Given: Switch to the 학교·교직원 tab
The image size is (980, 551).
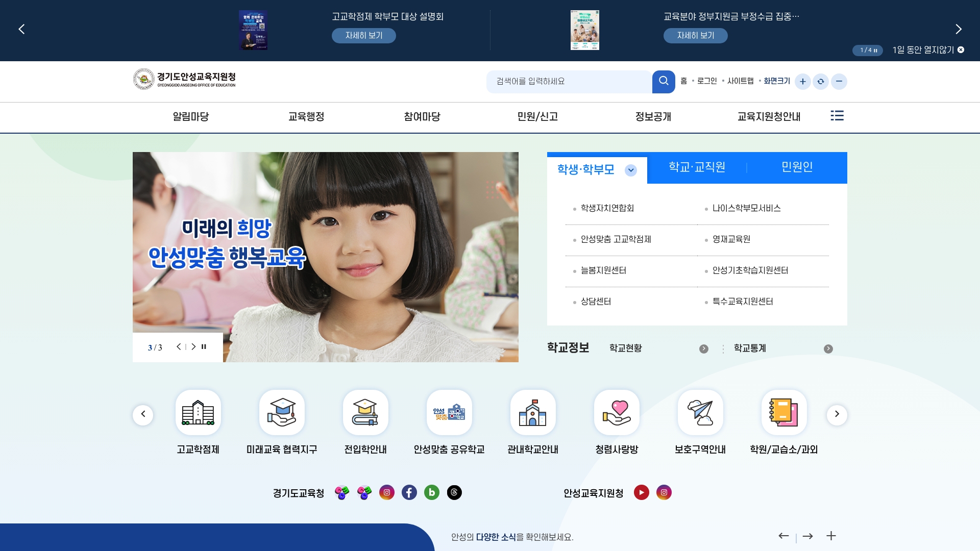Looking at the screenshot, I should [x=697, y=167].
